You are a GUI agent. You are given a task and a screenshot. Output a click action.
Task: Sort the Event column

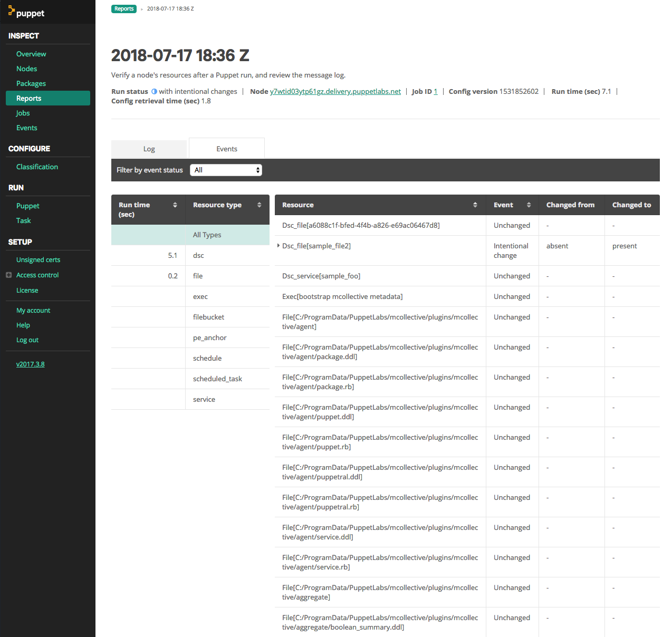(x=527, y=205)
